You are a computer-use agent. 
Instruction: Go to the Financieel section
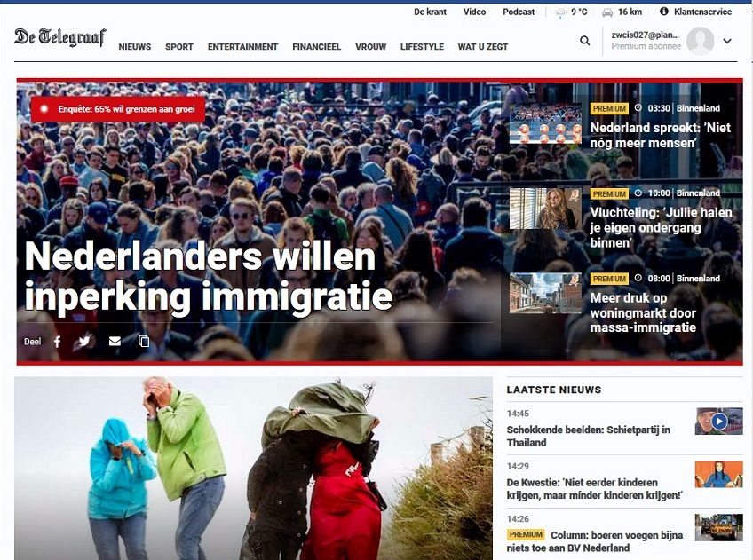316,47
